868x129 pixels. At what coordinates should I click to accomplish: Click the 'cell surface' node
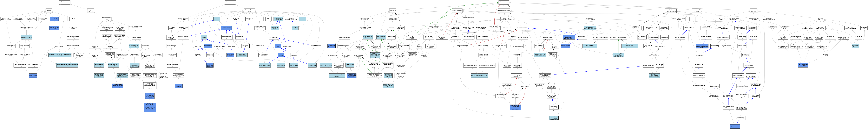click(x=303, y=19)
